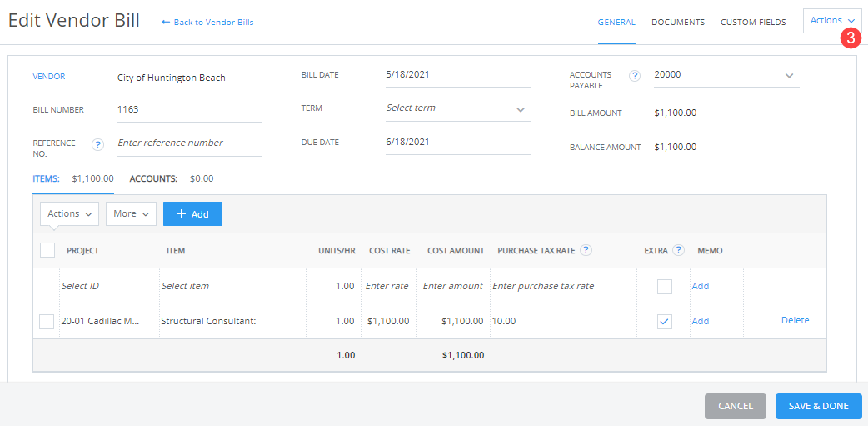Click the City of Huntington Beach vendor name
The width and height of the screenshot is (868, 426).
(172, 78)
